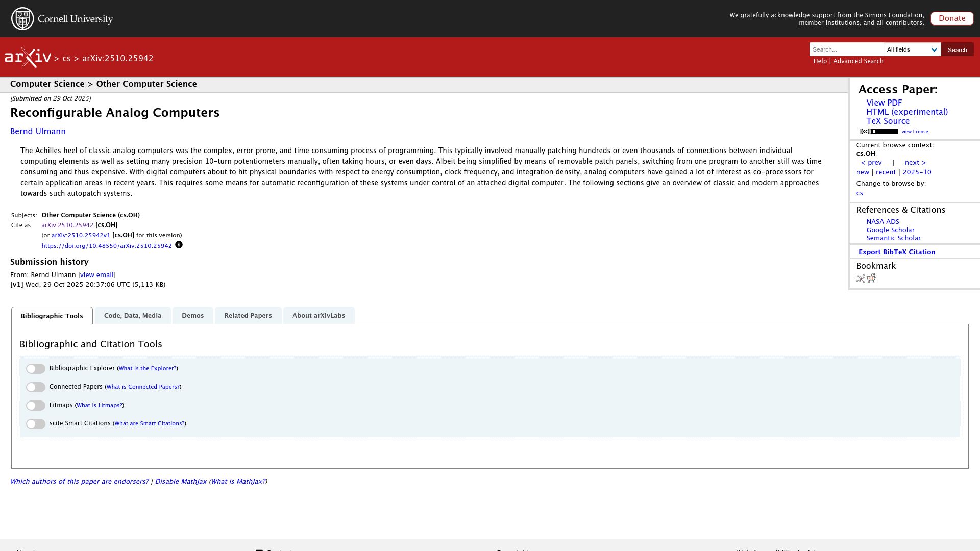Click What is the Explorer? link
Screen dimensions: 980x551
[148, 368]
